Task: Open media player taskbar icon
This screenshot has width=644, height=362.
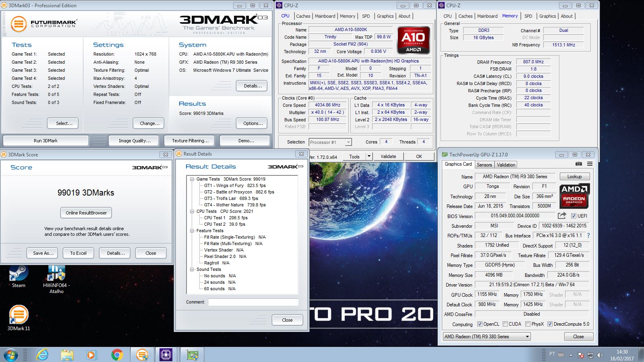Action: point(92,355)
